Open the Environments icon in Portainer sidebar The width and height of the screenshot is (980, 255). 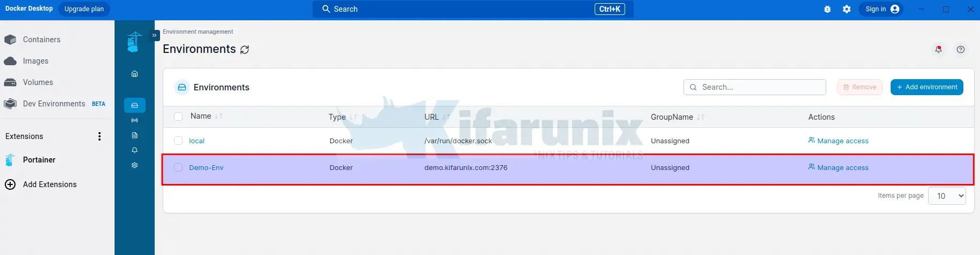click(x=134, y=105)
